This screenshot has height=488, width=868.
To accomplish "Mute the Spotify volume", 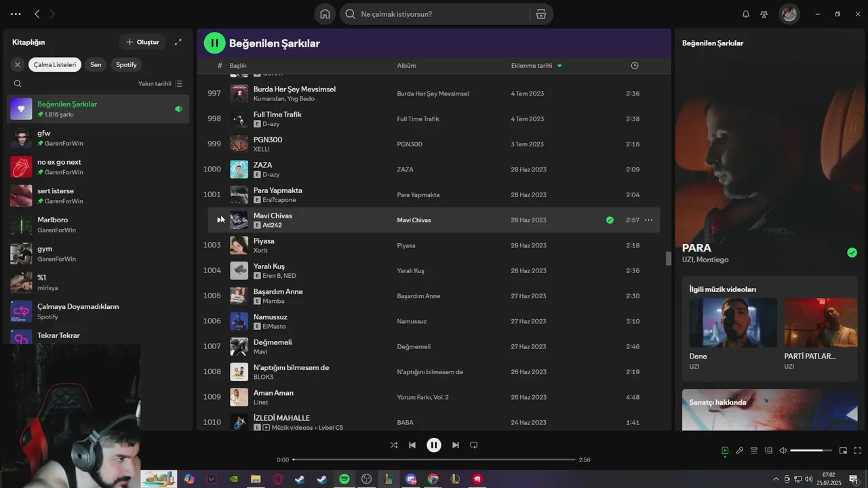I will [x=783, y=451].
